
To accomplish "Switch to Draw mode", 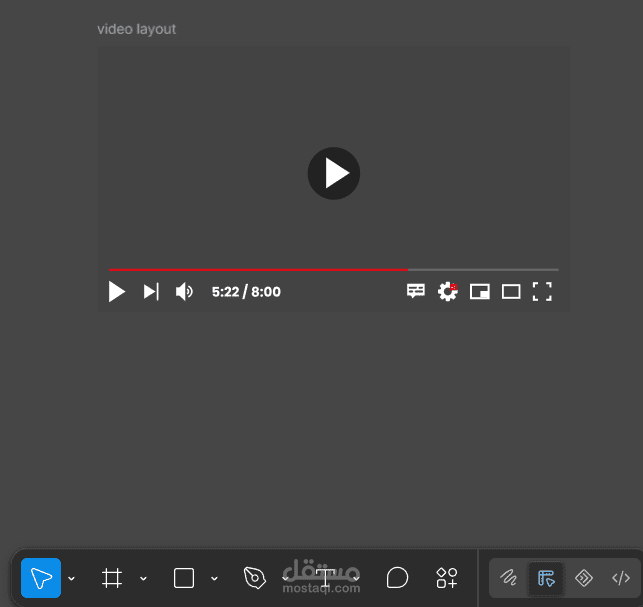I will (x=508, y=578).
